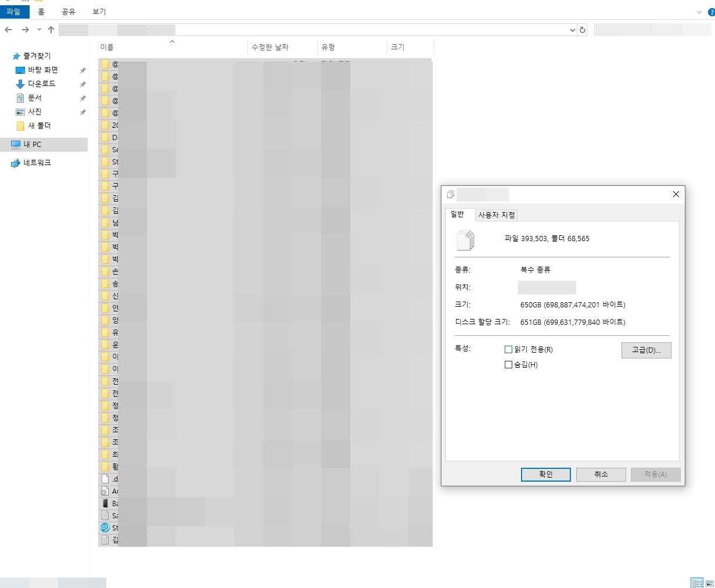Click the pin beside 문서
Viewport: 715px width, 588px height.
pos(82,98)
